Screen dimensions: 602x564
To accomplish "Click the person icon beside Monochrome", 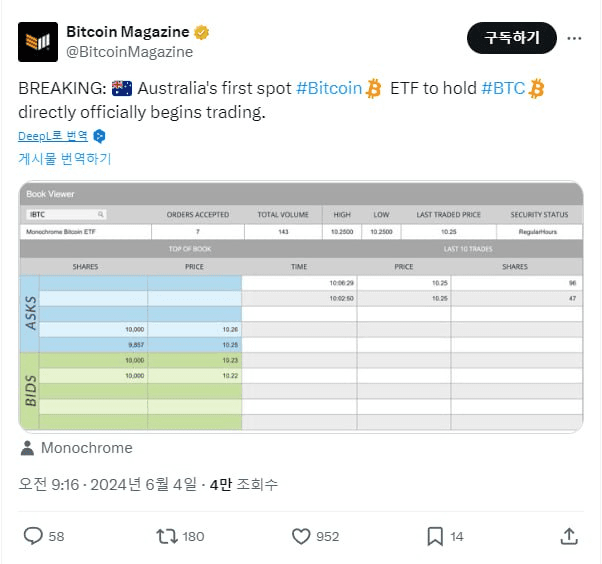I will click(27, 448).
